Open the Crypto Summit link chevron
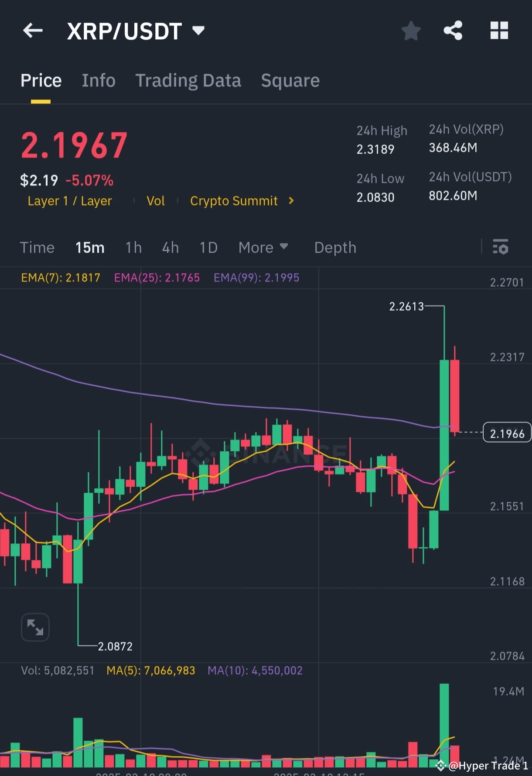This screenshot has height=776, width=532. 291,201
